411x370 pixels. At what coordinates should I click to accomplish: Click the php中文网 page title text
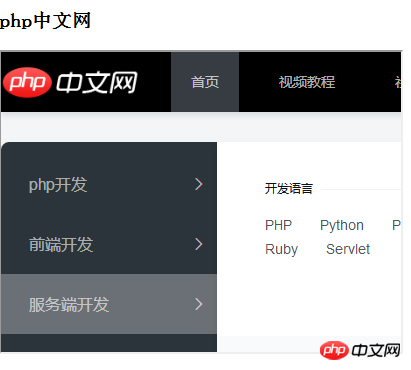coord(45,21)
